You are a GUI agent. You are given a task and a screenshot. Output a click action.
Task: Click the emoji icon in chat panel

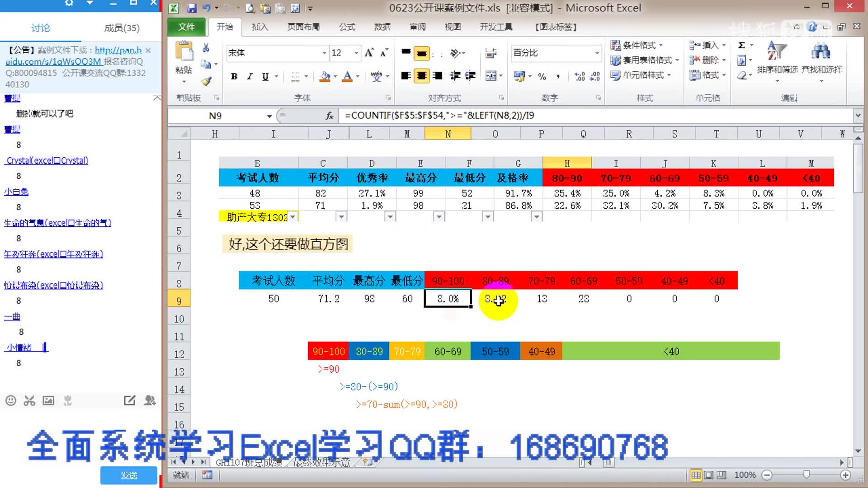click(x=11, y=401)
